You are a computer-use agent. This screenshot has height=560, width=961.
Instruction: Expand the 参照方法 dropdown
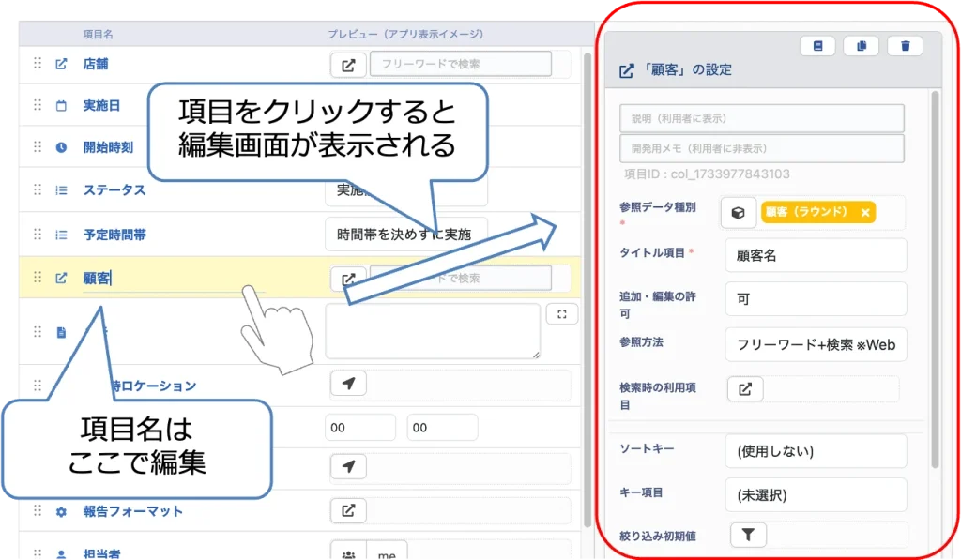pyautogui.click(x=815, y=344)
